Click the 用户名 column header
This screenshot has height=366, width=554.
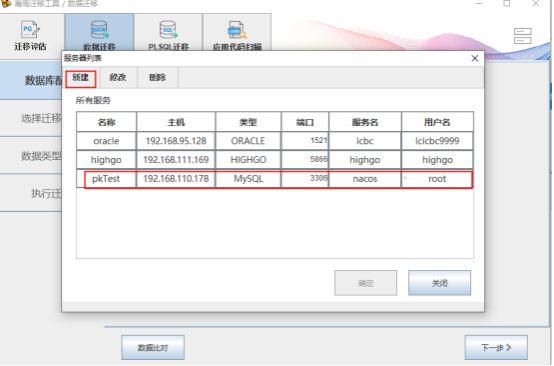(437, 122)
